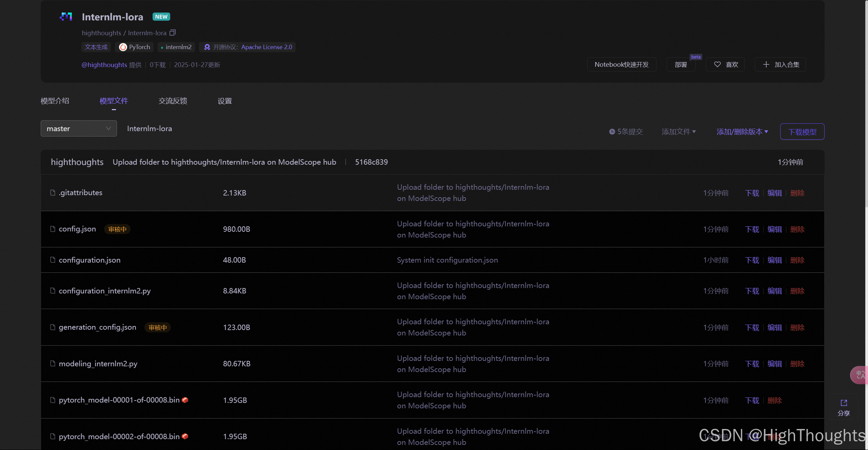This screenshot has width=868, height=450.
Task: Click the floating translate icon
Action: point(860,375)
